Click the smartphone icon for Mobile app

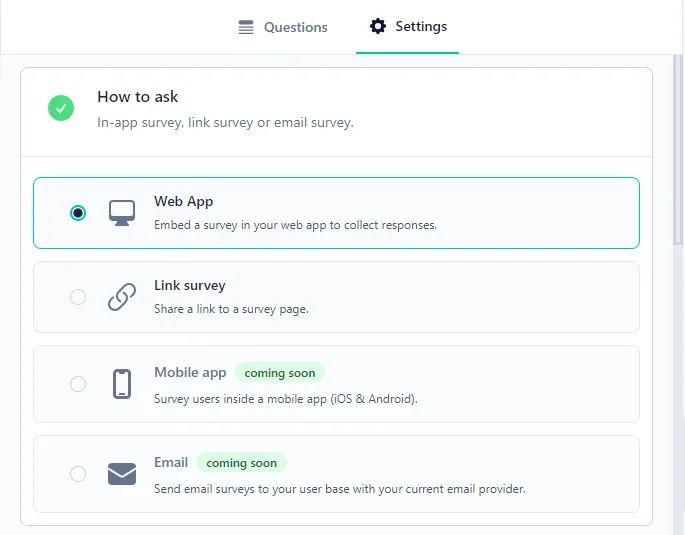pyautogui.click(x=121, y=384)
